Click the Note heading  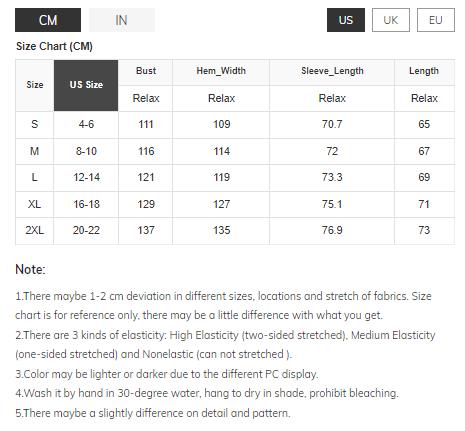(x=30, y=269)
